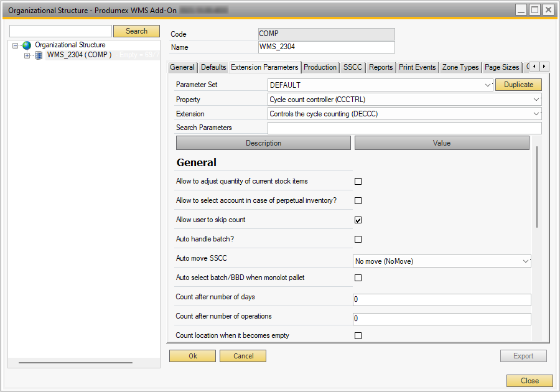Click the WMS_2304 company building icon
The height and width of the screenshot is (392, 560).
39,55
